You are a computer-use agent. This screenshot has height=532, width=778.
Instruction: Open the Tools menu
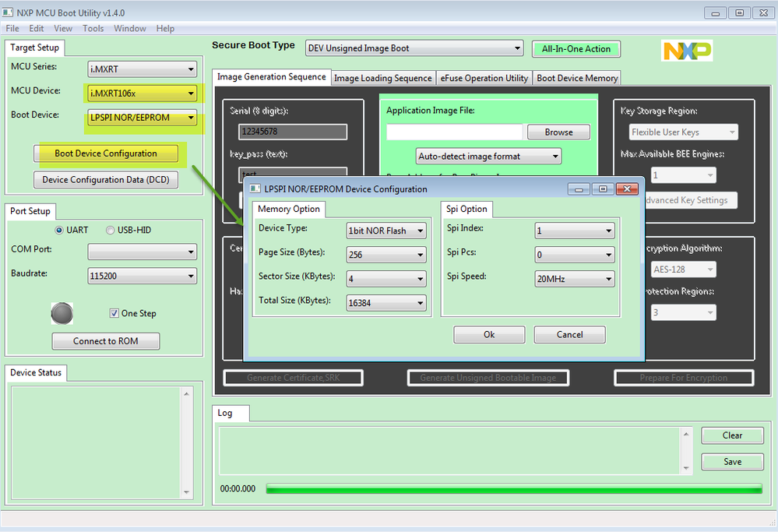coord(93,28)
